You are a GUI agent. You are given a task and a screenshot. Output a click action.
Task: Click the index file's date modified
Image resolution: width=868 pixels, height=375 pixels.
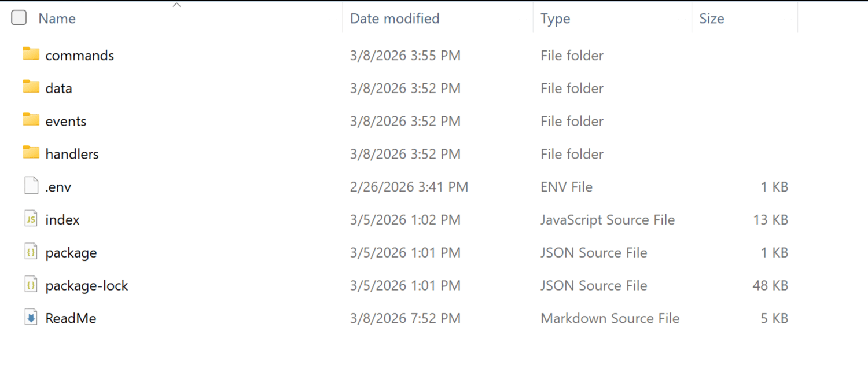click(405, 220)
